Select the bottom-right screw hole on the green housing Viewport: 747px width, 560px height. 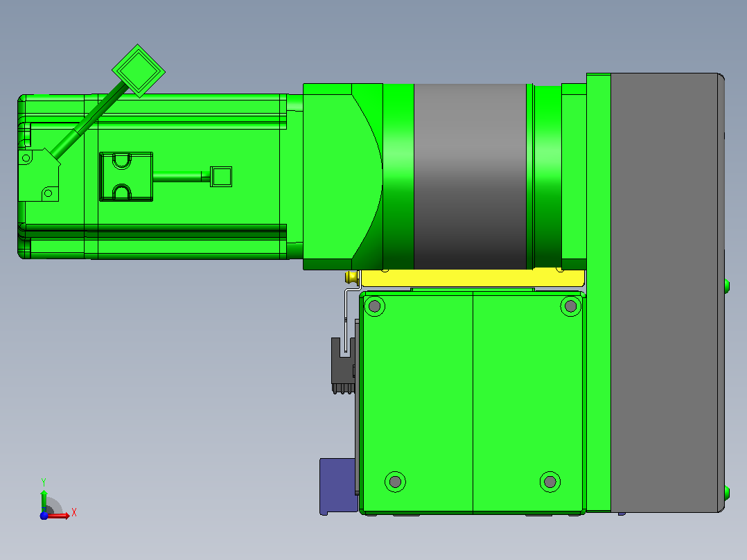click(x=550, y=482)
